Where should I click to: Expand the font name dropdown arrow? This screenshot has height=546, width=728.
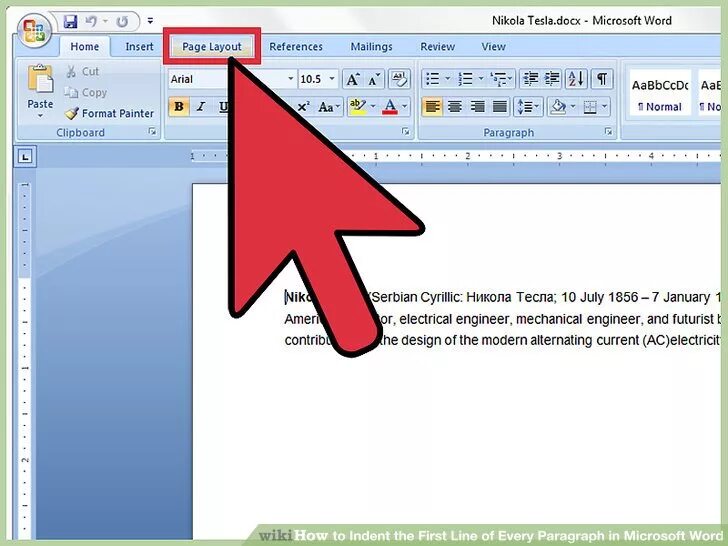tap(291, 79)
